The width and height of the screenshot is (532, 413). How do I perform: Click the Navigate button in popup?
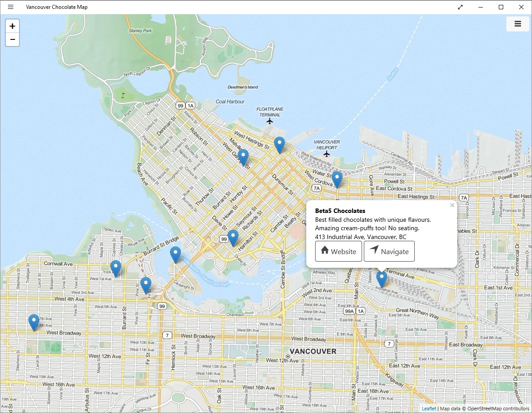[389, 251]
